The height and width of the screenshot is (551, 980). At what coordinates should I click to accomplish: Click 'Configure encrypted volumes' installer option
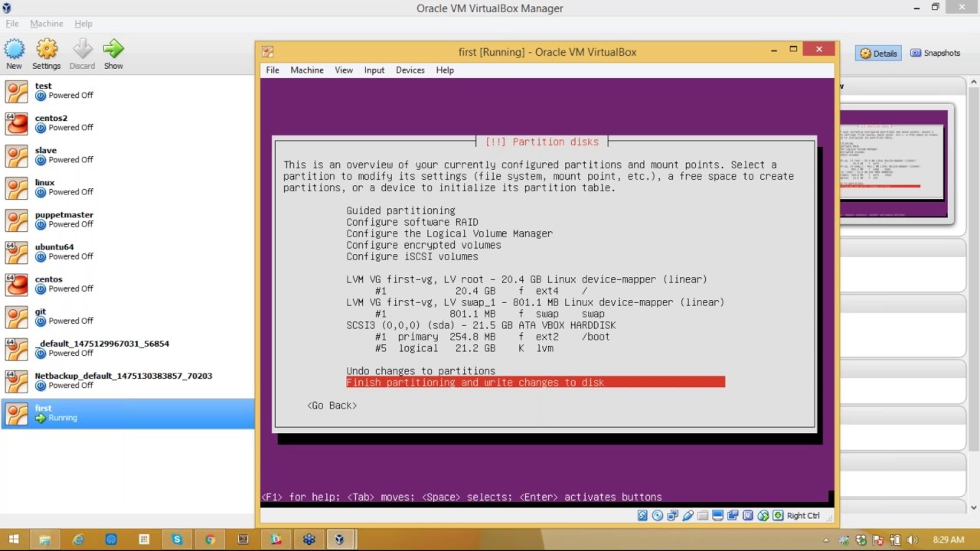[x=423, y=245]
